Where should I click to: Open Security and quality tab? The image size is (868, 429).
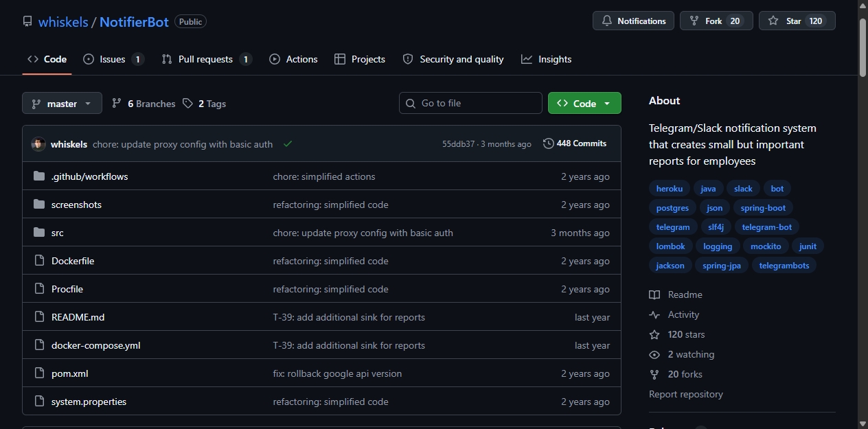453,59
